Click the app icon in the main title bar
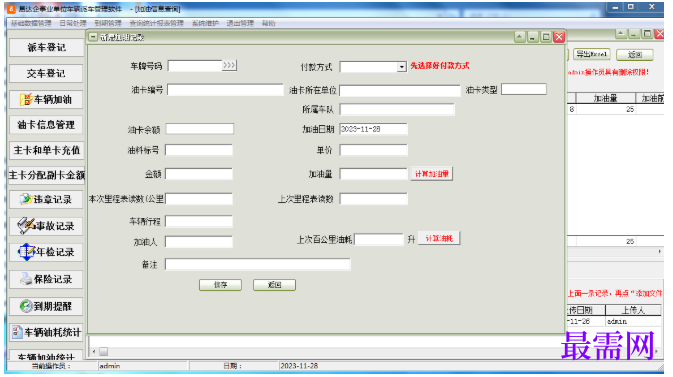The width and height of the screenshot is (673, 377). point(12,9)
